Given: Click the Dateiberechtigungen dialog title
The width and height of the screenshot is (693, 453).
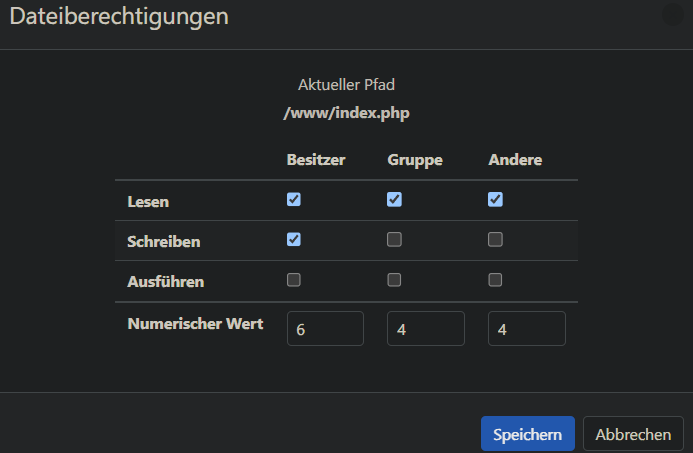Looking at the screenshot, I should pyautogui.click(x=119, y=17).
